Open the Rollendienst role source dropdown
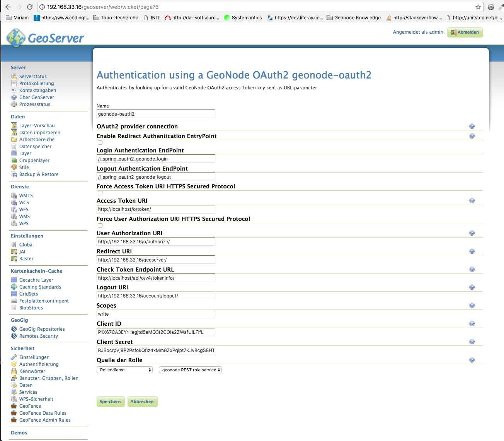The width and height of the screenshot is (504, 441). click(124, 370)
